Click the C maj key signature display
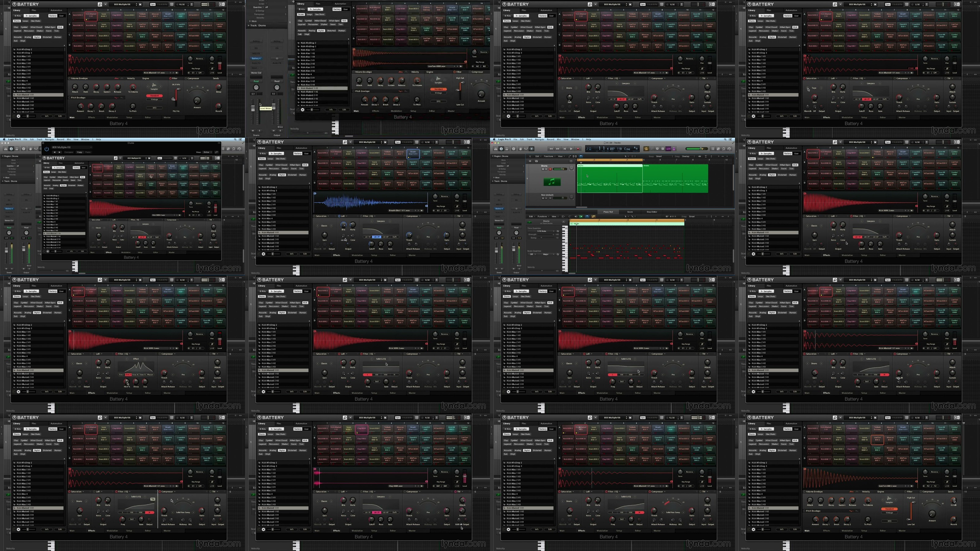980x551 pixels. 627,149
